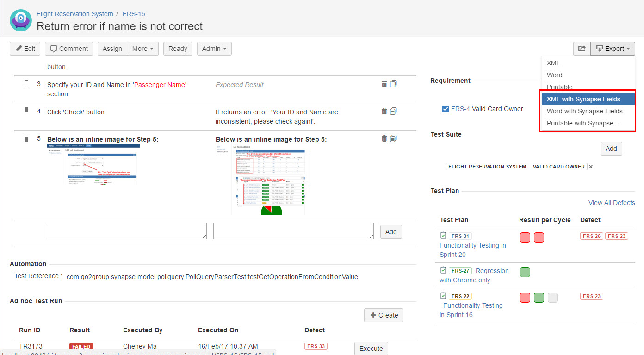Click the Ready workflow button
Viewport: 644px width, 355px height.
click(178, 49)
